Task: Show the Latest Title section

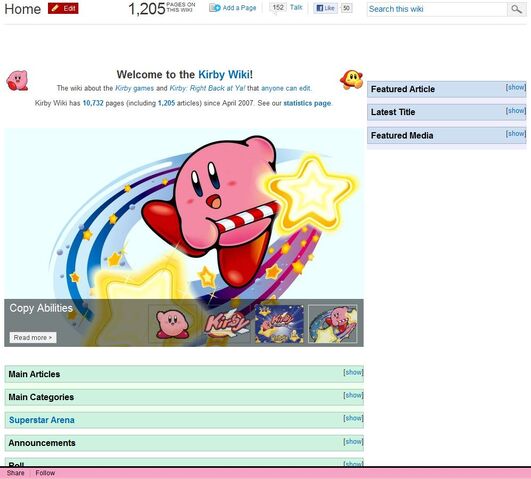Action: coord(516,111)
